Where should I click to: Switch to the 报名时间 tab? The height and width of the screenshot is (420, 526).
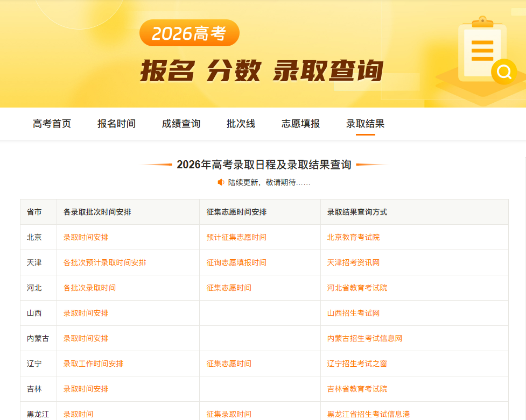pos(116,124)
